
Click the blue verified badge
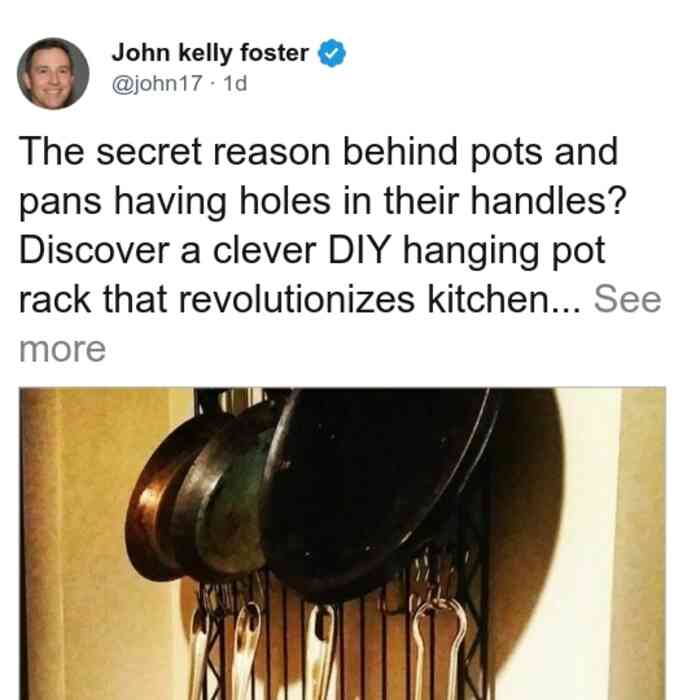coord(331,53)
